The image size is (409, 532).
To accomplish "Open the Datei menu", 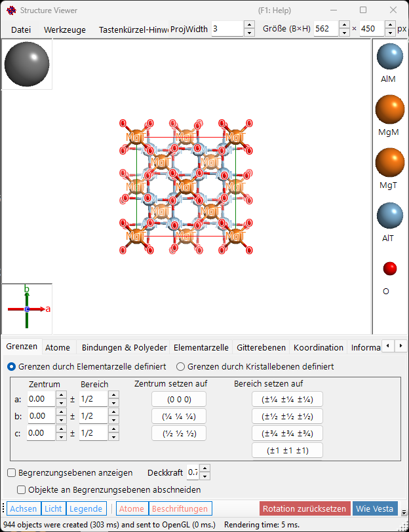I will (x=21, y=30).
